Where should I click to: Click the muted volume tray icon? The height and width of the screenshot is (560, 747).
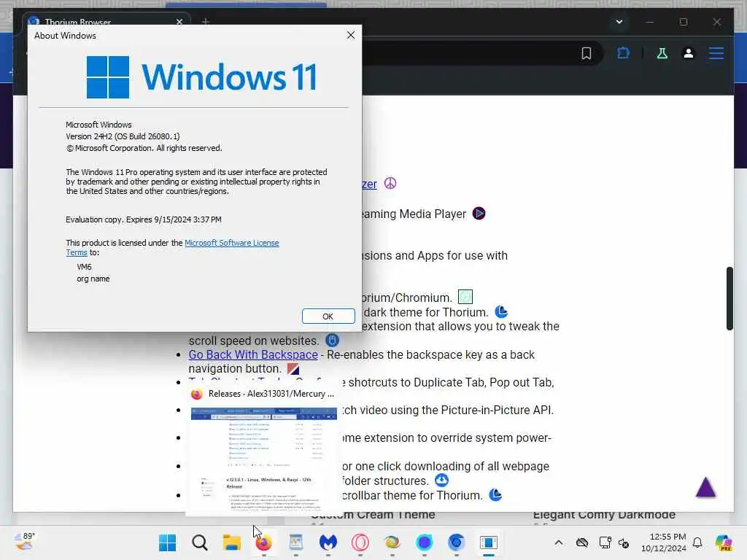624,542
